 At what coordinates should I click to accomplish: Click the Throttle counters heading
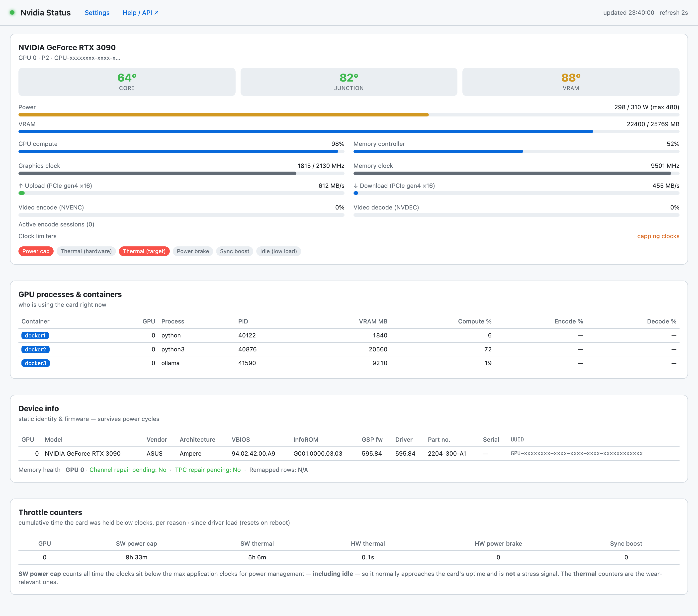(x=50, y=513)
